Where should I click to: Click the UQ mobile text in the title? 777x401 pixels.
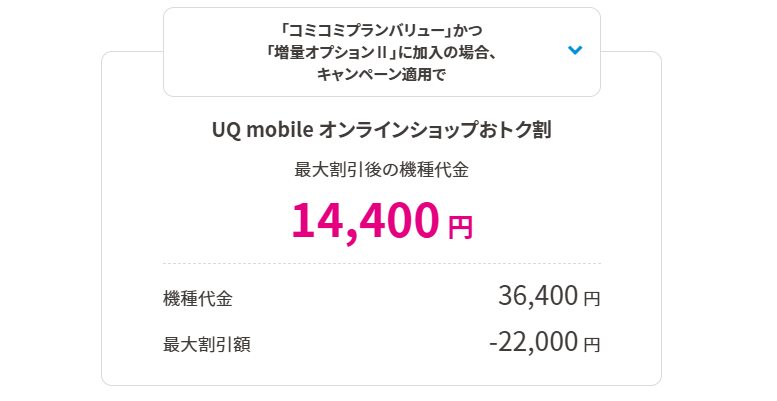pyautogui.click(x=263, y=130)
